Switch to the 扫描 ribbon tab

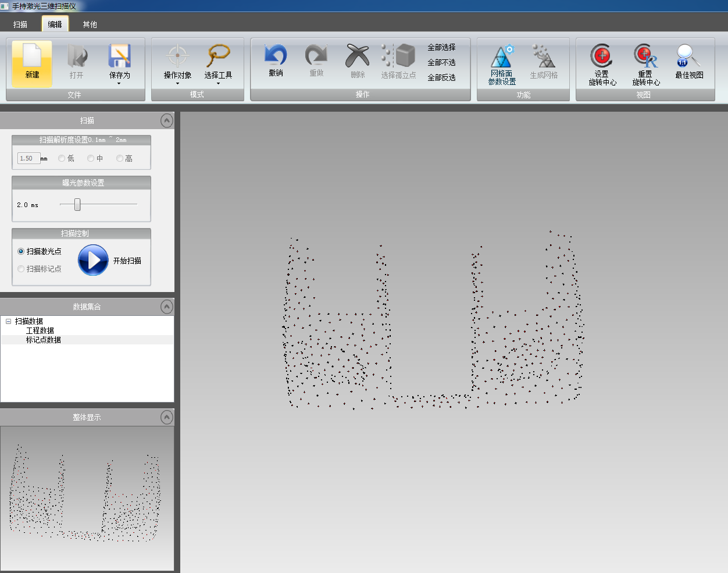[20, 24]
